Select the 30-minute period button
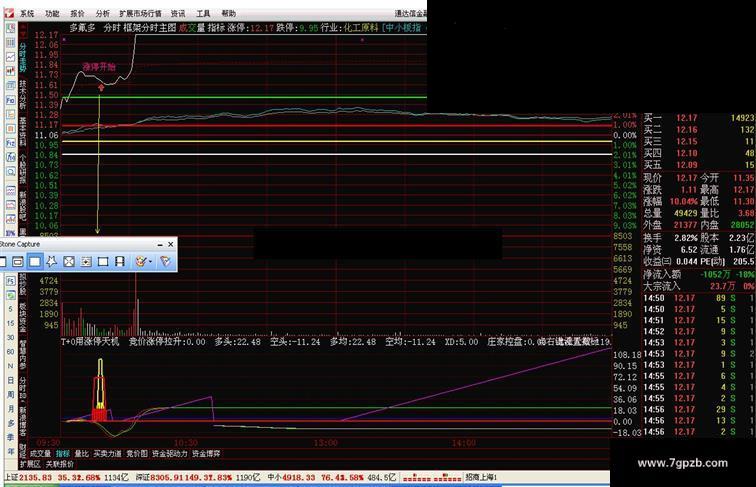 click(11, 338)
